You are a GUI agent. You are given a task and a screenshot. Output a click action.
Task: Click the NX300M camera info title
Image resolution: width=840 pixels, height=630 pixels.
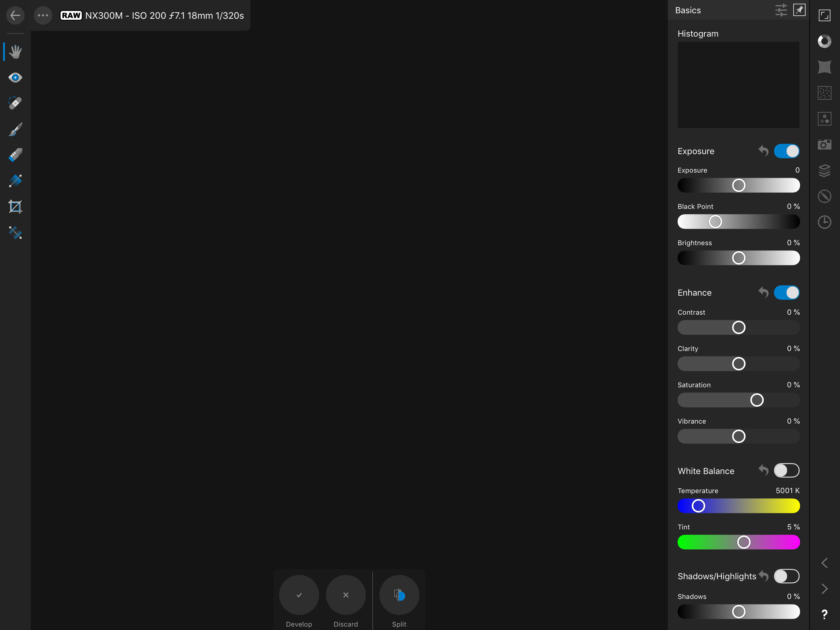[x=164, y=16]
